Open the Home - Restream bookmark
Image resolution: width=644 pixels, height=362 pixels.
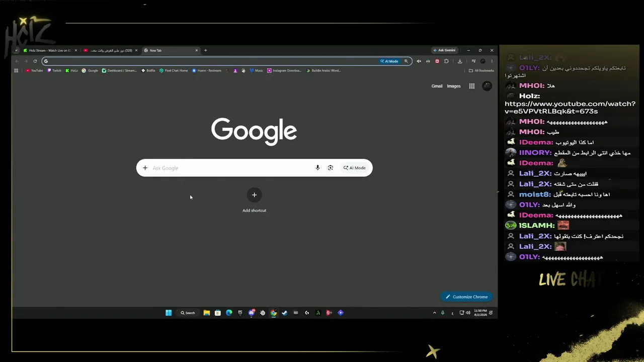coord(207,70)
